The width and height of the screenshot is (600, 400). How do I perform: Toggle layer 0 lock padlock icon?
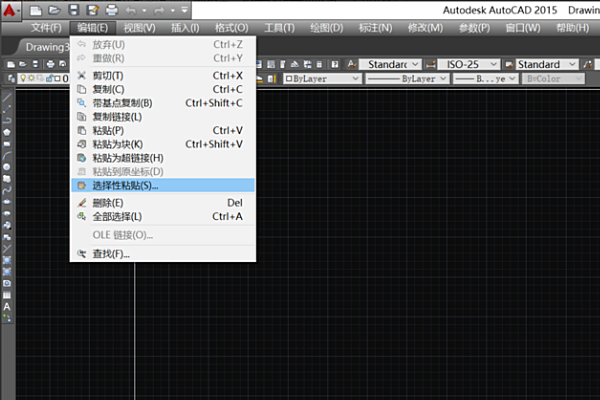point(49,78)
